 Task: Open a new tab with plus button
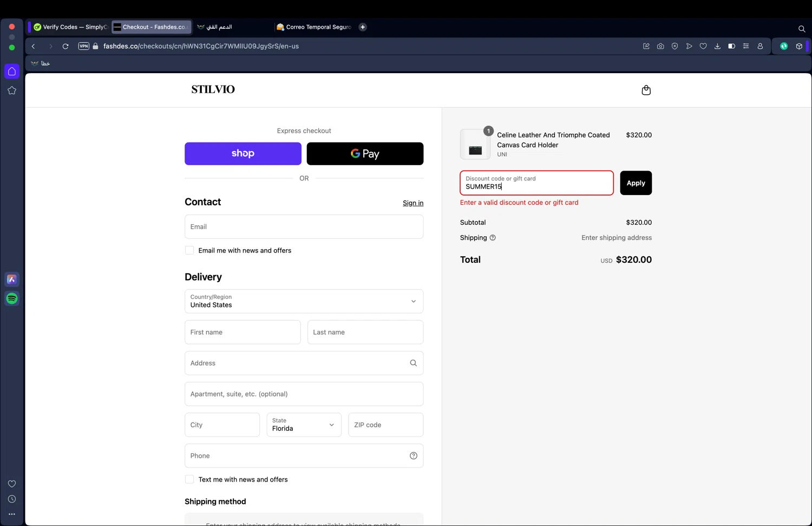[363, 27]
